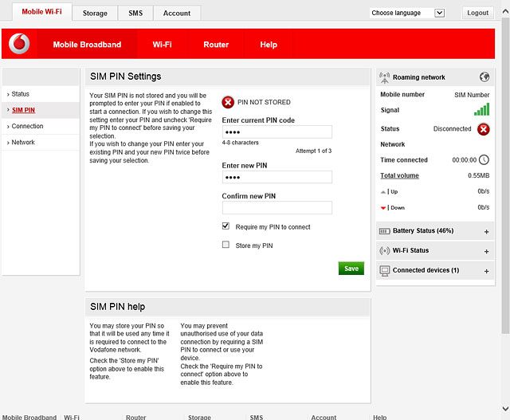This screenshot has width=510, height=420.
Task: Click the '4-8 characters' hint text
Action: click(241, 143)
